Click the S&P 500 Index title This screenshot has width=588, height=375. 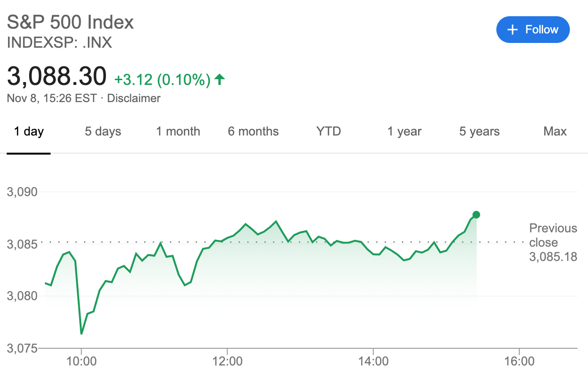click(x=71, y=22)
